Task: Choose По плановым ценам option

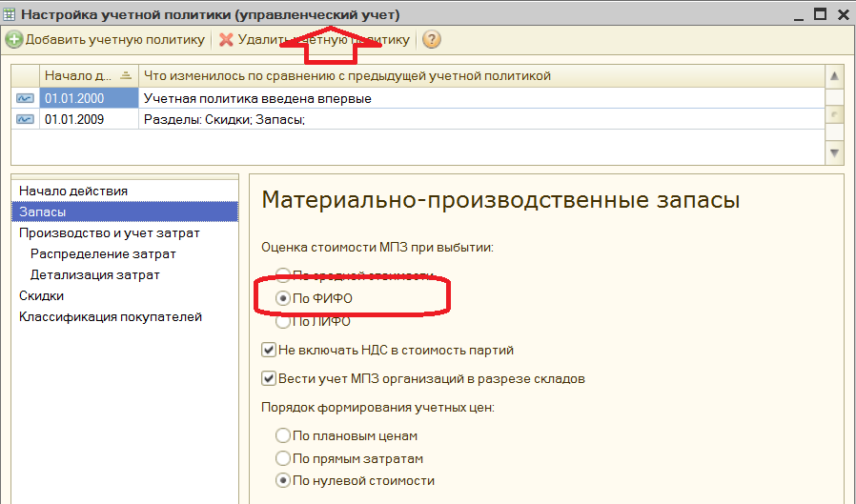Action: pyautogui.click(x=283, y=435)
